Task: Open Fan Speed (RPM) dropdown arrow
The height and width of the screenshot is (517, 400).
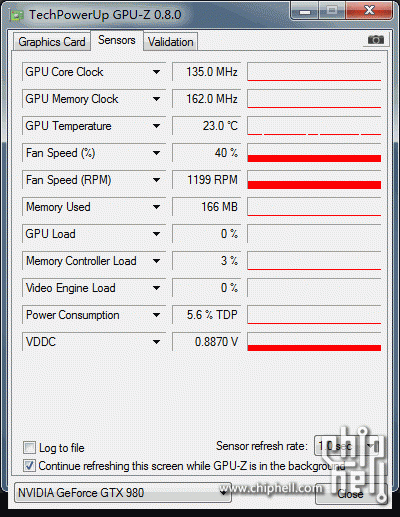Action: tap(156, 180)
